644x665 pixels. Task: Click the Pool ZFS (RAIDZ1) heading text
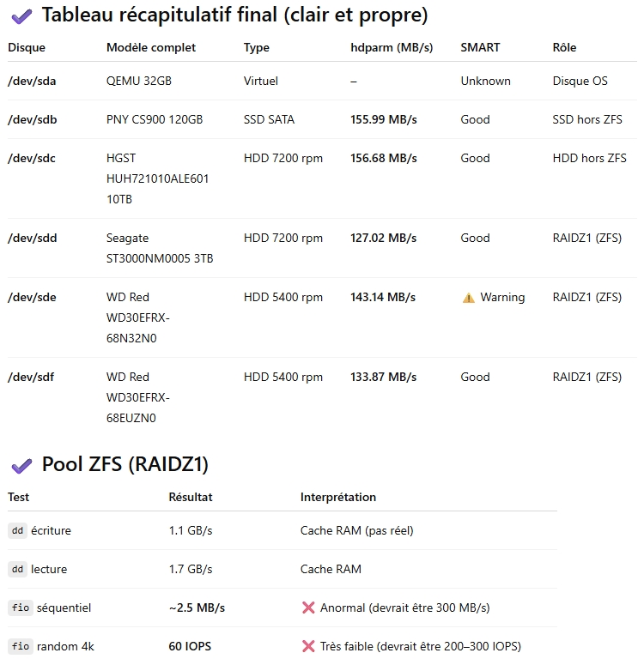click(x=125, y=464)
